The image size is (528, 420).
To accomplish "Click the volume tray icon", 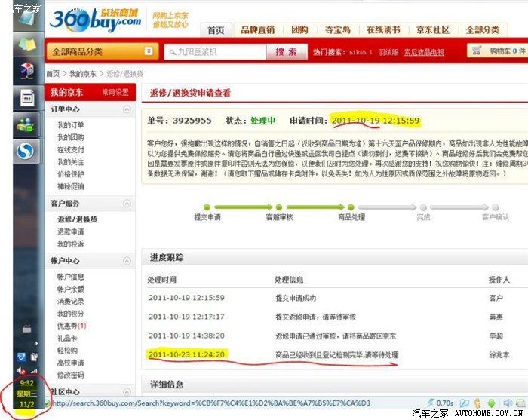I will pos(21,371).
